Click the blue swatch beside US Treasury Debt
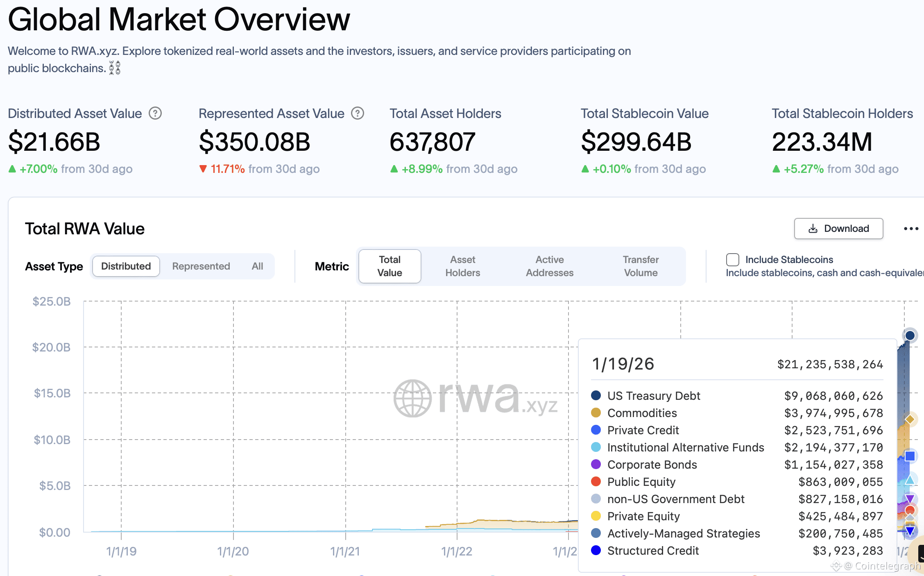 (596, 396)
